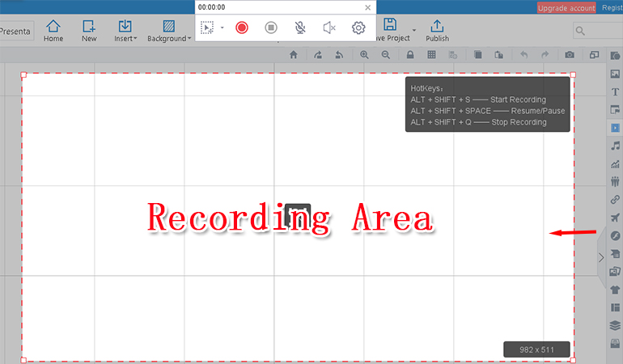Viewport: 623px width, 364px height.
Task: Click the top-right recording area handle
Action: pyautogui.click(x=573, y=74)
